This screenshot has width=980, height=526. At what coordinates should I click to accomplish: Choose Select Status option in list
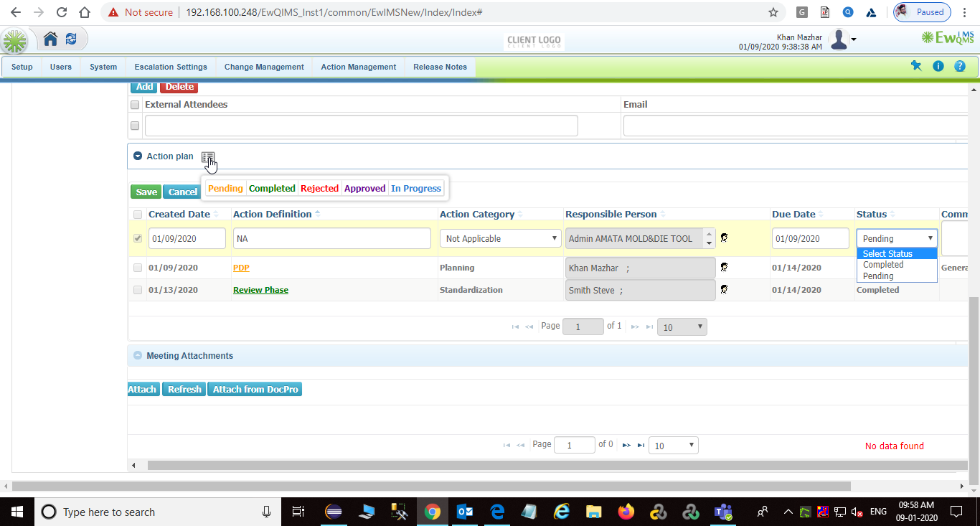(897, 254)
